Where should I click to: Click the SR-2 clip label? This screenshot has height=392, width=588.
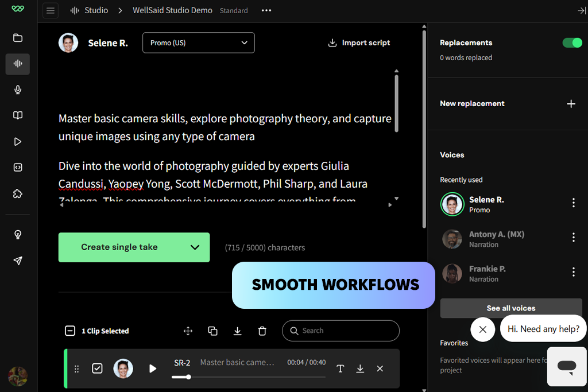pyautogui.click(x=182, y=363)
